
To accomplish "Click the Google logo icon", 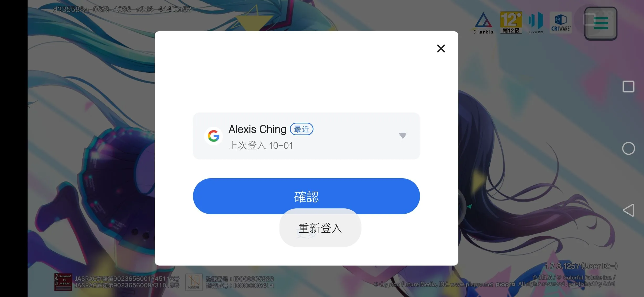I will [213, 136].
